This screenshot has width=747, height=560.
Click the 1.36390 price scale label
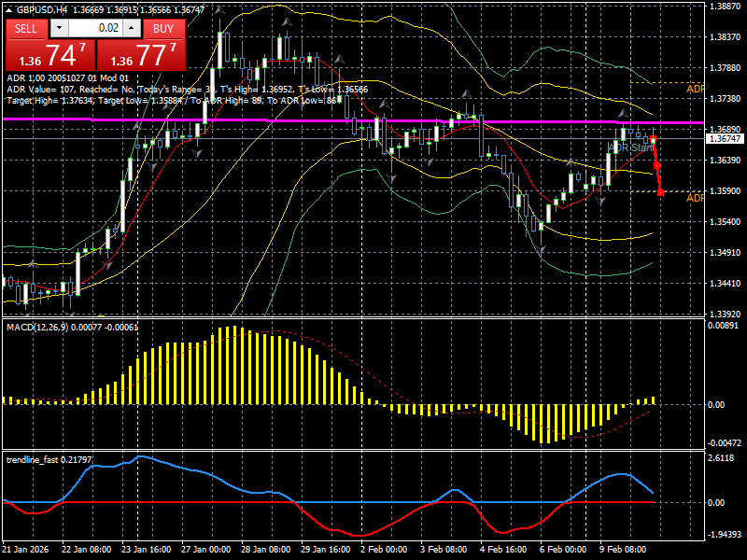pos(726,160)
